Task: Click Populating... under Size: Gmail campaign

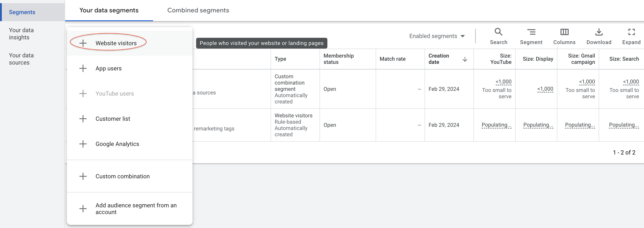Action: pyautogui.click(x=580, y=125)
